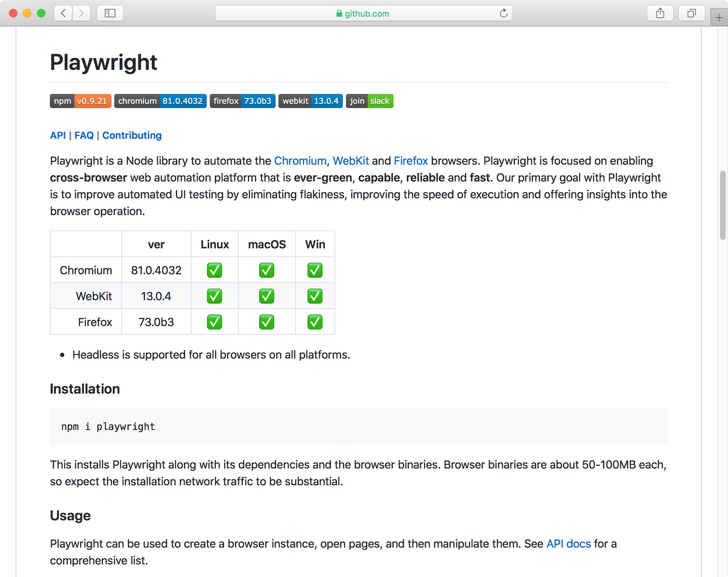Click the WebKit Linux check mark
728x577 pixels.
point(214,296)
